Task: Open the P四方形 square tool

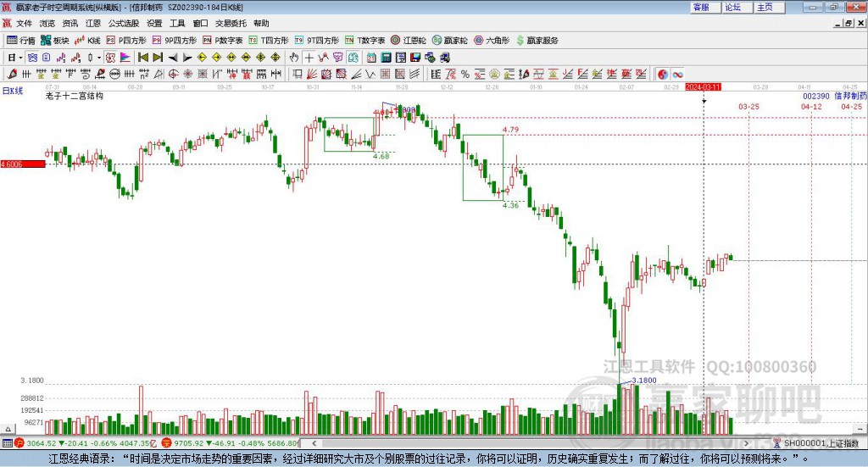Action: (126, 41)
